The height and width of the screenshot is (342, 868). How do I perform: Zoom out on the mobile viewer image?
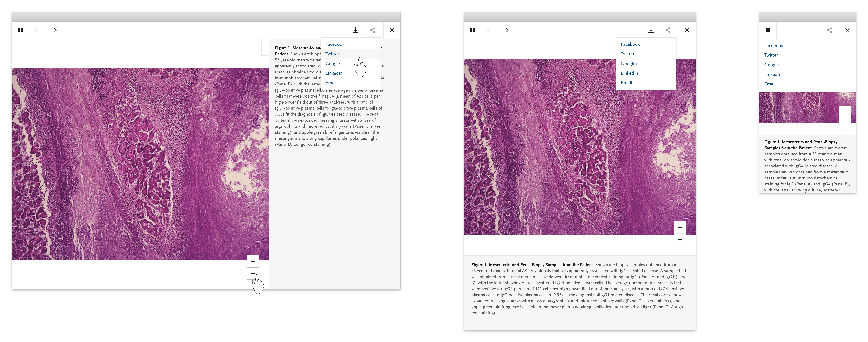pyautogui.click(x=845, y=124)
